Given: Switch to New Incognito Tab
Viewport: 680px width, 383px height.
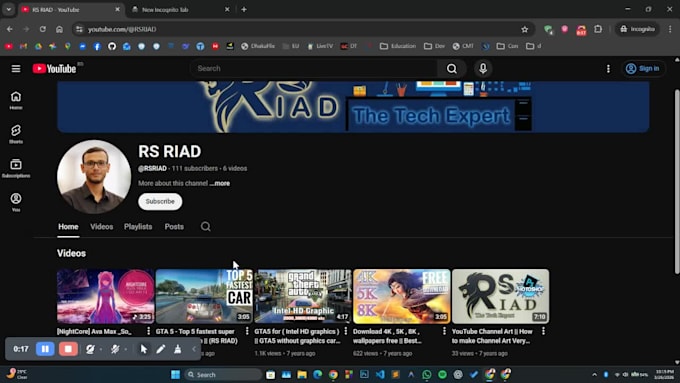Looking at the screenshot, I should click(181, 10).
